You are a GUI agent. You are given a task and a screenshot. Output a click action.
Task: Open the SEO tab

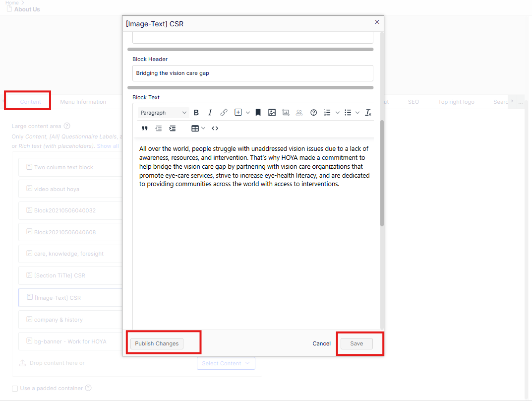coord(413,102)
